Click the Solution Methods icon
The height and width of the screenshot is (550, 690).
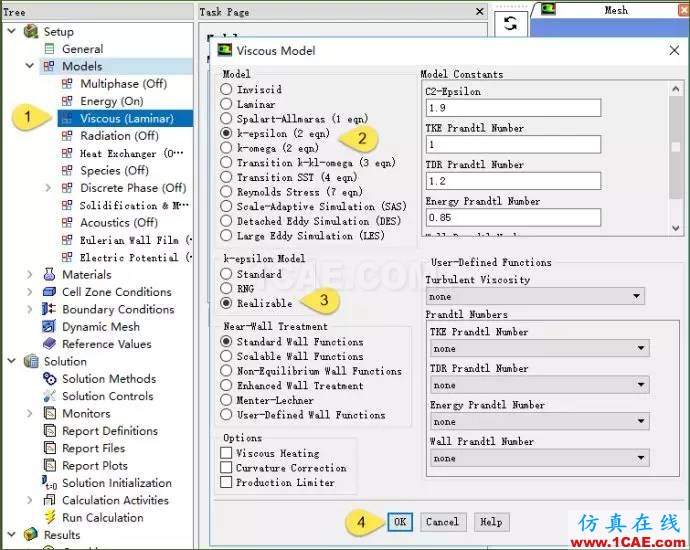(x=49, y=378)
